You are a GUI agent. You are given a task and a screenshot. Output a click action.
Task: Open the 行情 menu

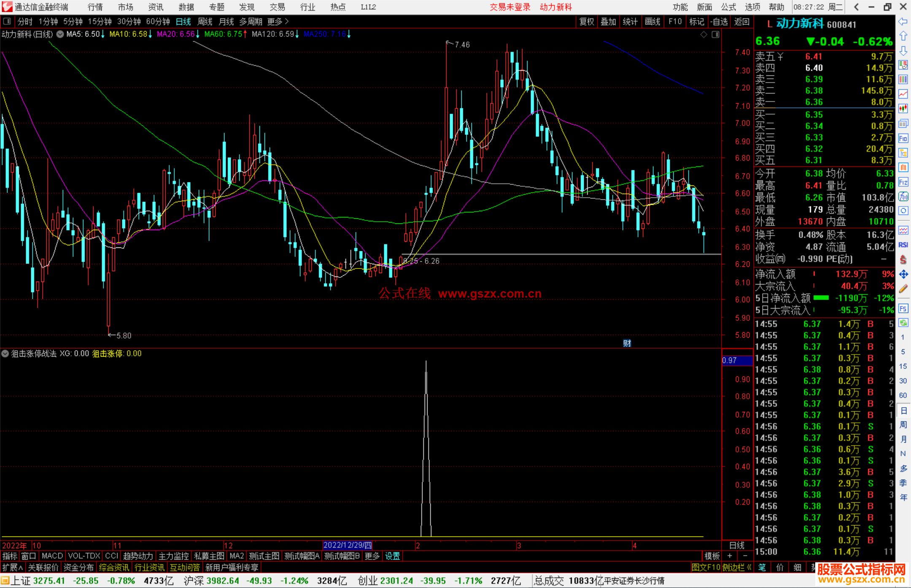(x=95, y=7)
